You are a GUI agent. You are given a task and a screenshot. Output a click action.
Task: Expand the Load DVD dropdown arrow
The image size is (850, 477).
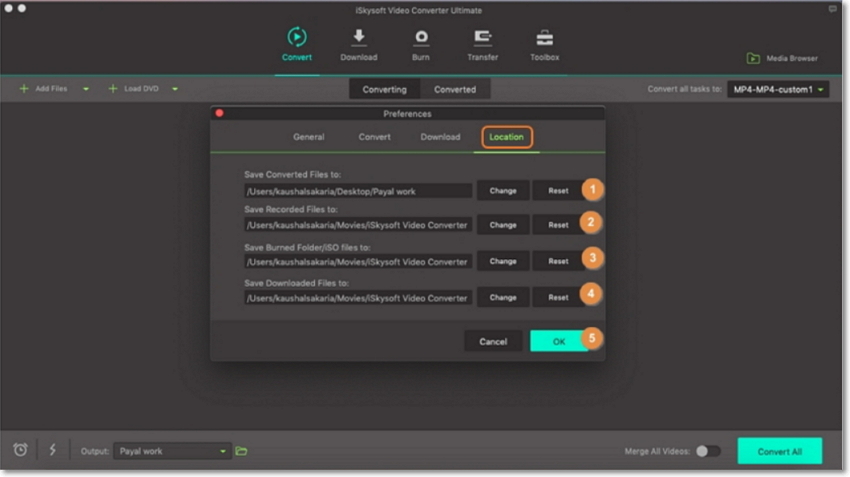tap(175, 89)
